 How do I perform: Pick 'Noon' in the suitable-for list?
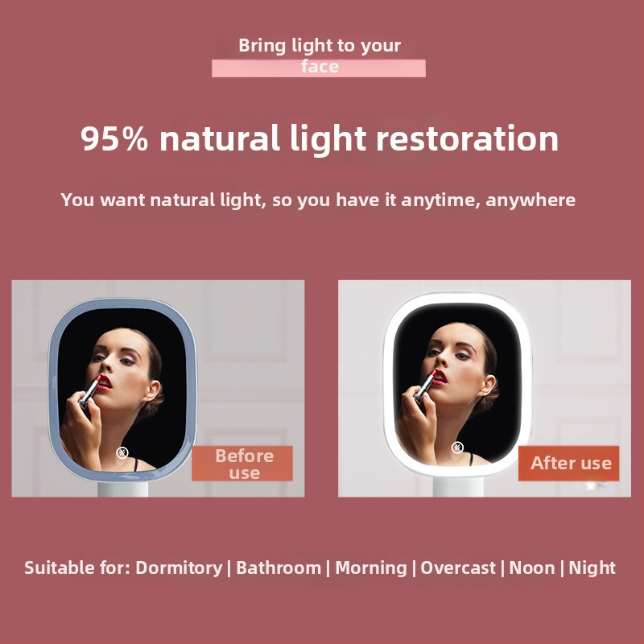tap(532, 568)
